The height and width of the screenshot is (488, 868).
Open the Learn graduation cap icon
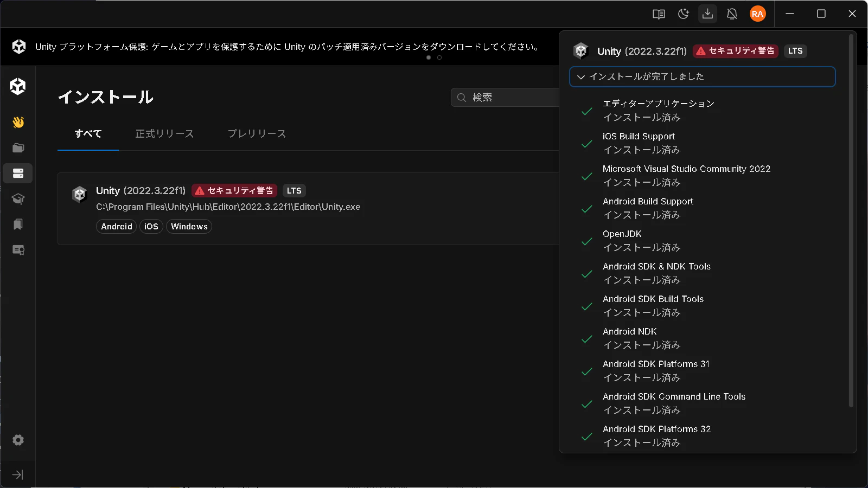[18, 199]
